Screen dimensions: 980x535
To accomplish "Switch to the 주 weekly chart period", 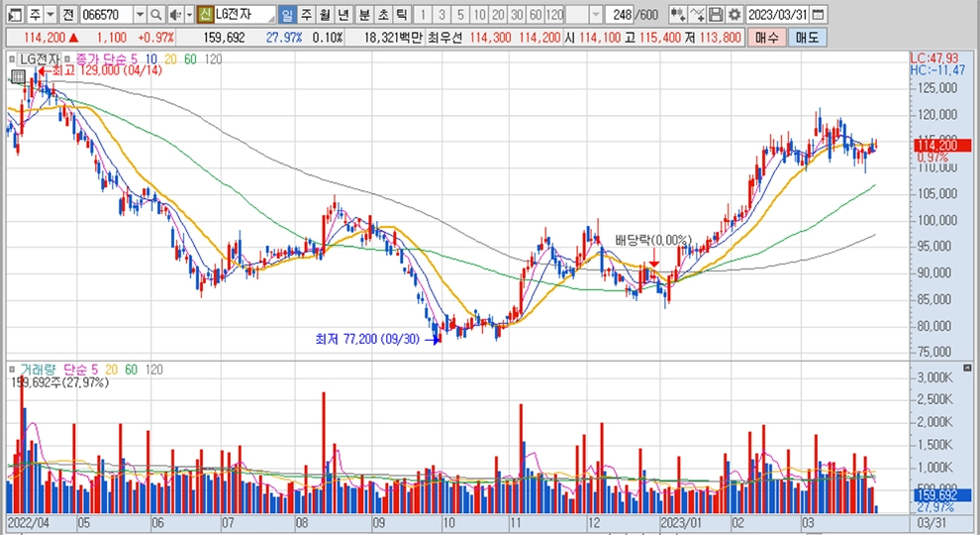I will [x=306, y=14].
